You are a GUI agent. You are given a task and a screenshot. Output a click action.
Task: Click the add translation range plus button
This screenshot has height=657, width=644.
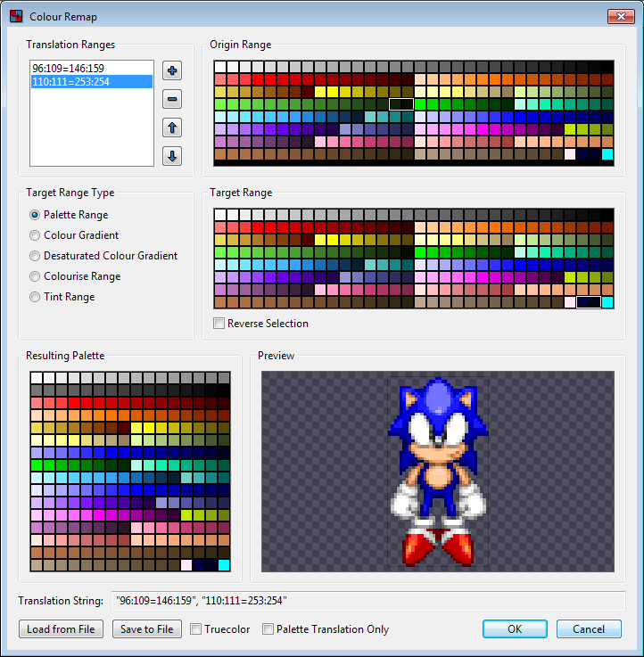[172, 70]
